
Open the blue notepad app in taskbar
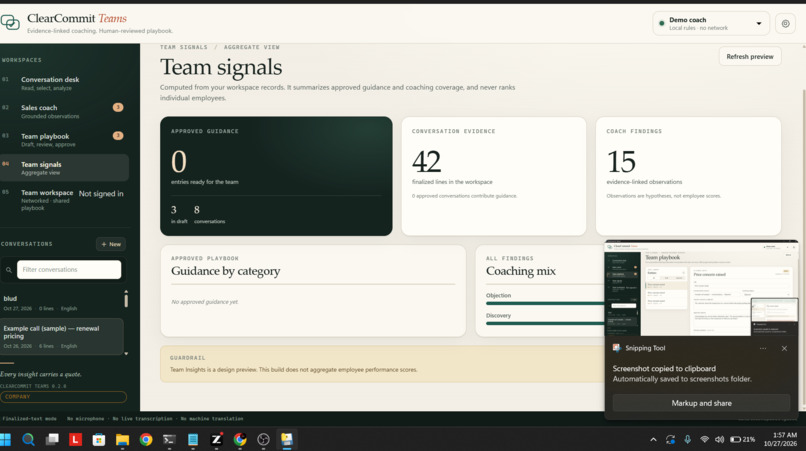(x=193, y=439)
